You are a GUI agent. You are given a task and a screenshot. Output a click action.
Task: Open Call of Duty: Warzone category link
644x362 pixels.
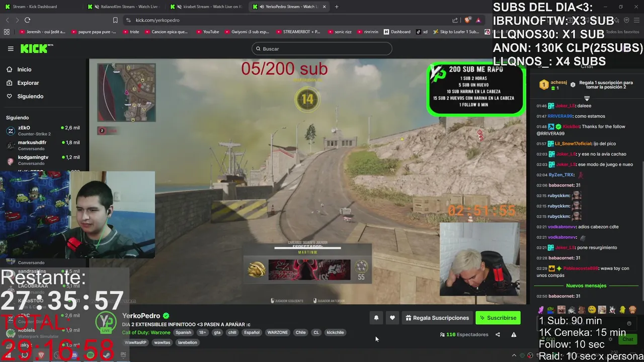tap(146, 332)
